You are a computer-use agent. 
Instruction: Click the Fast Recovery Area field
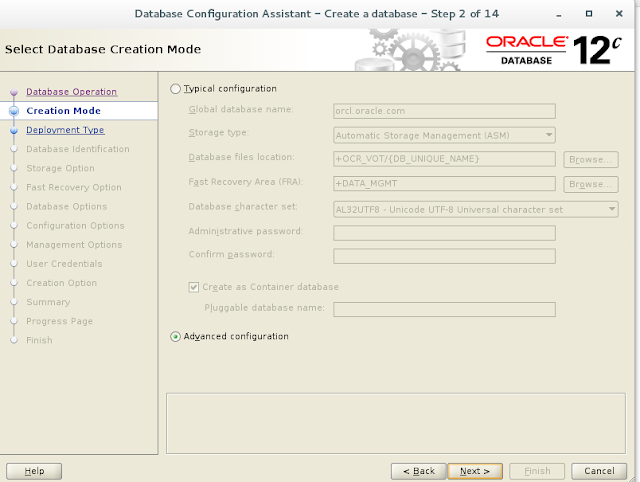[444, 184]
